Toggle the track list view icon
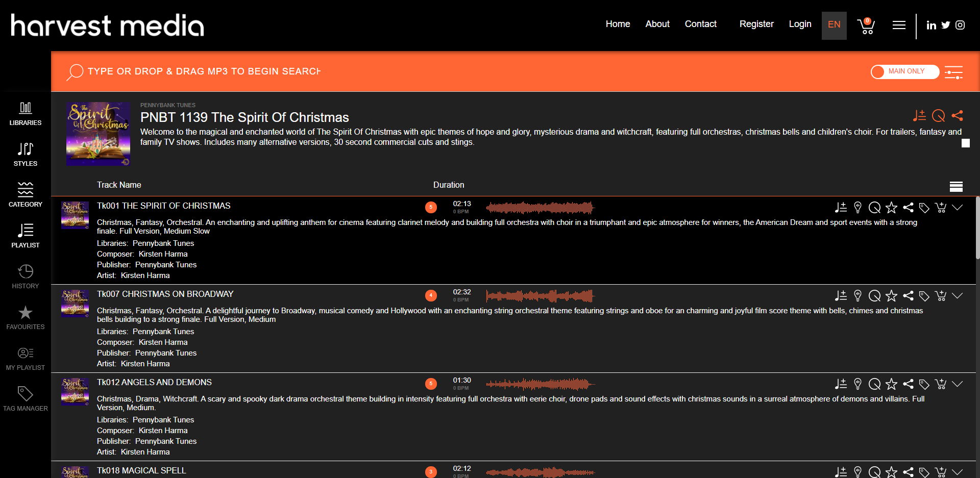This screenshot has height=478, width=980. pos(956,187)
